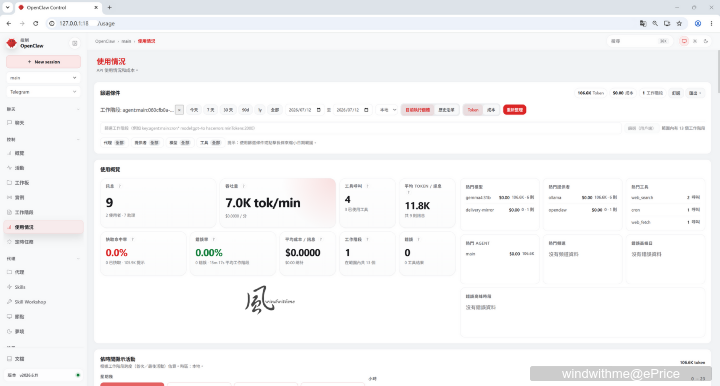
Task: Click the pulse activity icon in sidebar
Action: pyautogui.click(x=9, y=168)
